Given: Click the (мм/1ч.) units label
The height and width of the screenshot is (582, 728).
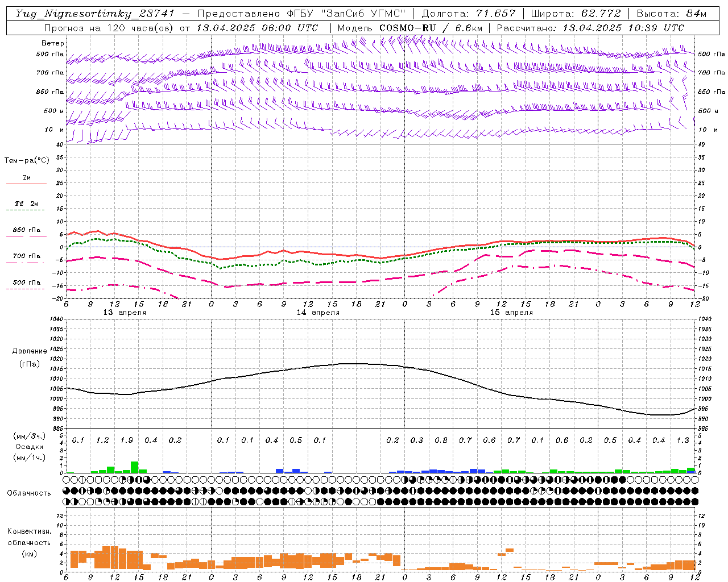Looking at the screenshot, I should coord(30,458).
